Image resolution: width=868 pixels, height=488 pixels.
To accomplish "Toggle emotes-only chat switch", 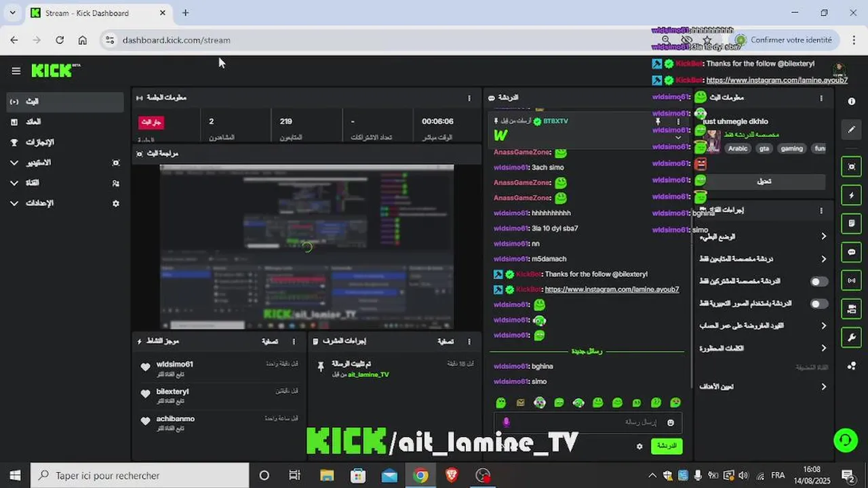I will tap(819, 304).
